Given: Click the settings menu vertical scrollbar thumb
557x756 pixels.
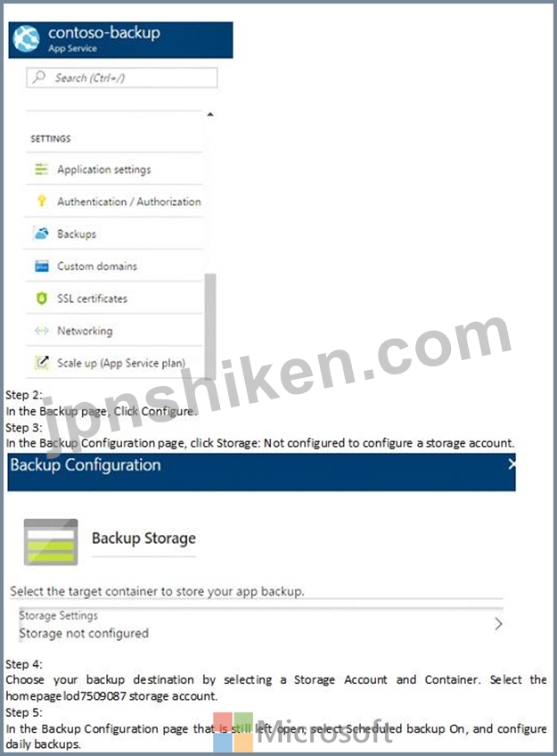Looking at the screenshot, I should (210, 326).
